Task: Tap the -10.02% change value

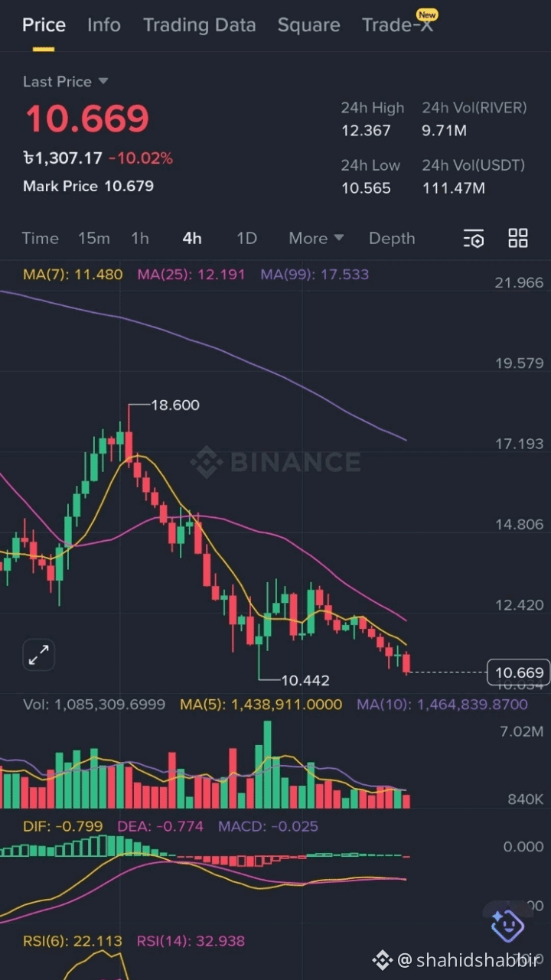Action: click(141, 158)
